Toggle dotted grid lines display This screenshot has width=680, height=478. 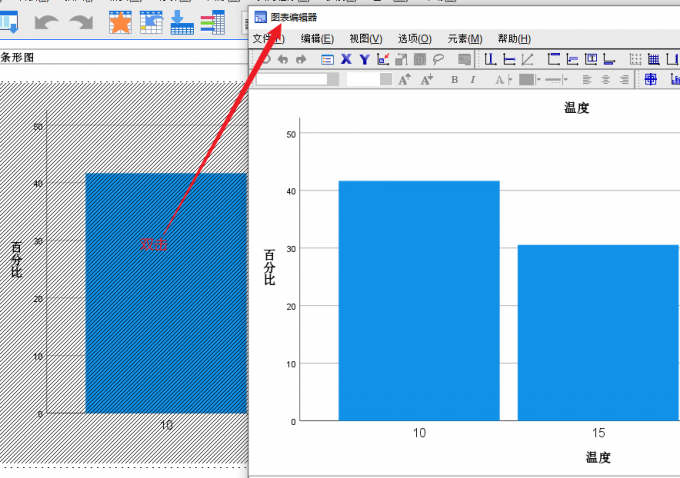click(x=635, y=59)
